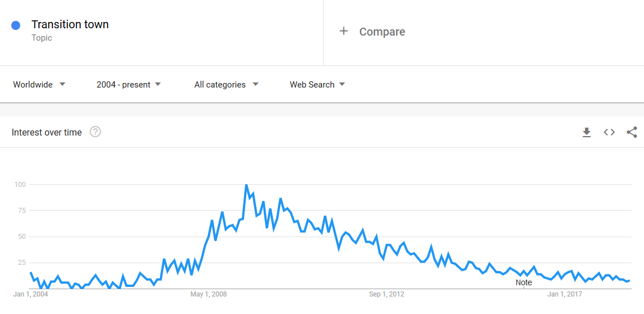Screen dimensions: 644x314
Task: Click the arrow next to Web Search
Action: (342, 84)
